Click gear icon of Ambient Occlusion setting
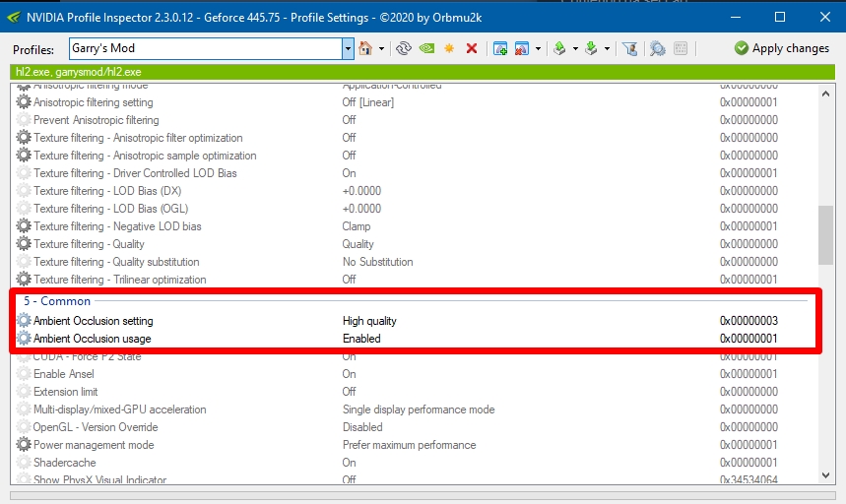This screenshot has width=846, height=504. tap(24, 321)
